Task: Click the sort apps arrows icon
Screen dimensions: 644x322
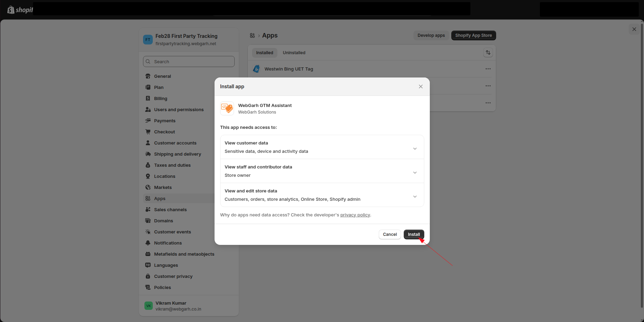Action: [488, 52]
